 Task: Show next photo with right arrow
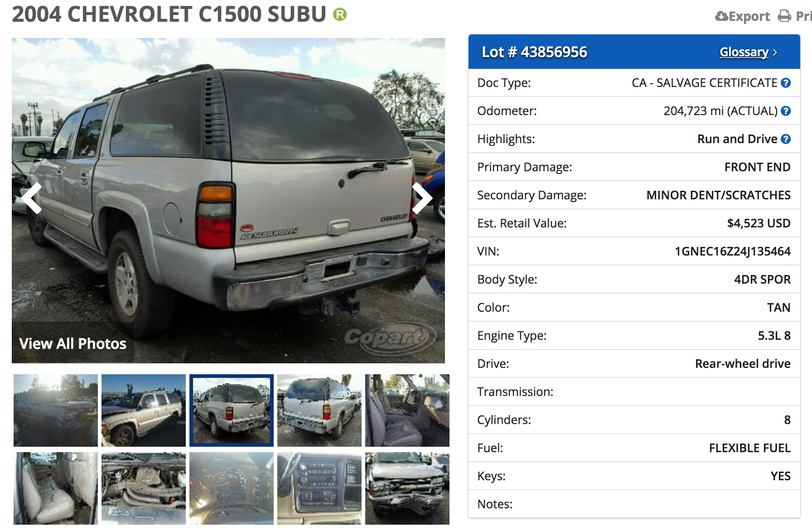[x=422, y=198]
